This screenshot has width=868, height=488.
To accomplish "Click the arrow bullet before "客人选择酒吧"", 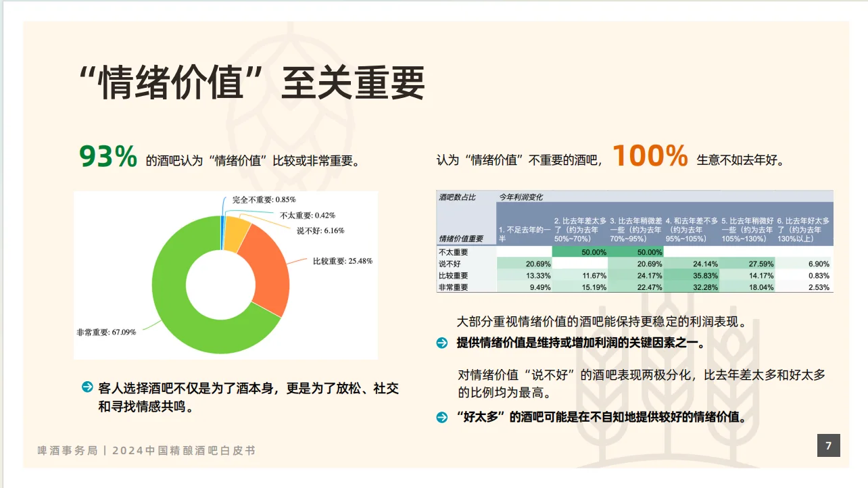I will pos(87,387).
